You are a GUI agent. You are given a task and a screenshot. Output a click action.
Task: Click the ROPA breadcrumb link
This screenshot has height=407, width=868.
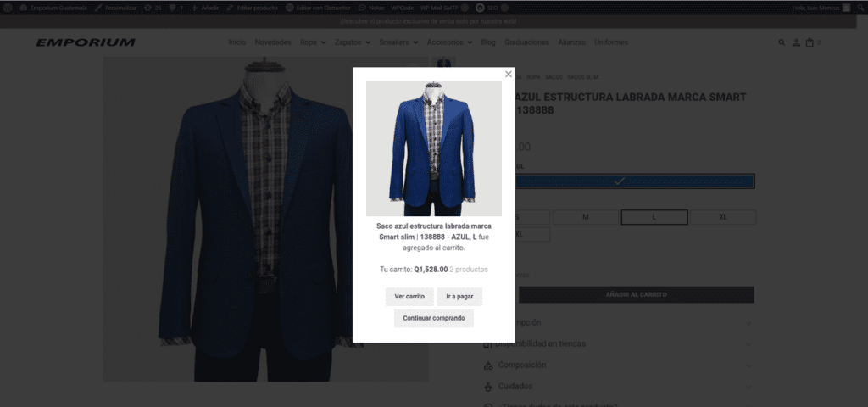[533, 77]
